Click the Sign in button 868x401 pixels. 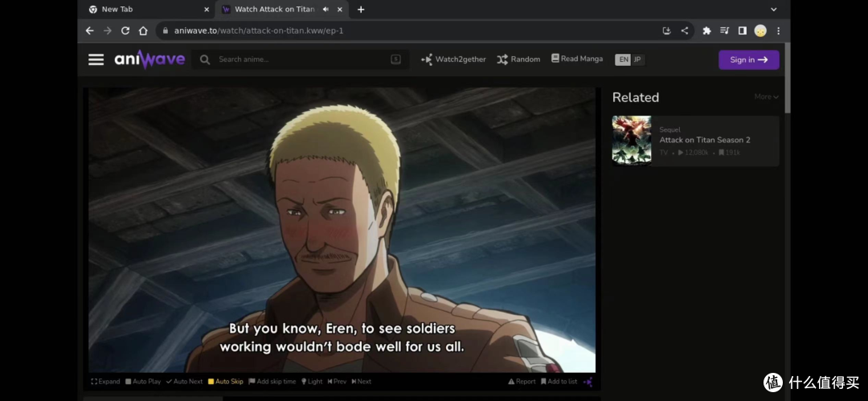click(x=748, y=59)
